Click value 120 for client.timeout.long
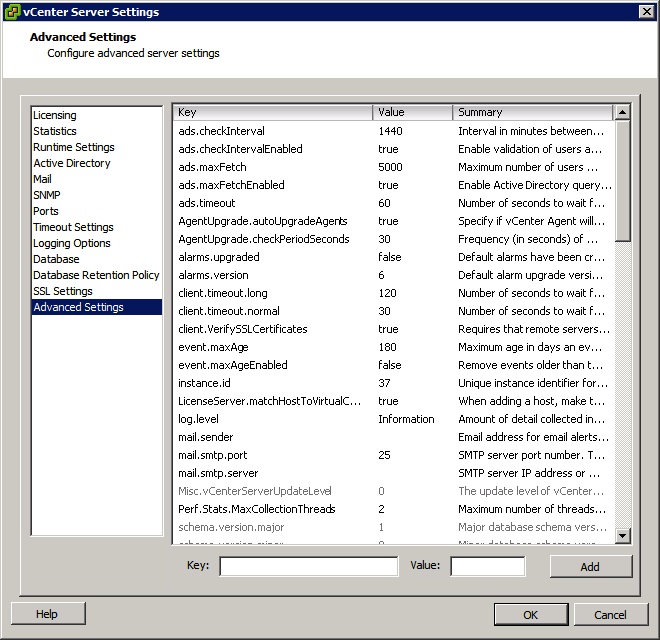Screen dimensions: 660x640 pyautogui.click(x=387, y=293)
